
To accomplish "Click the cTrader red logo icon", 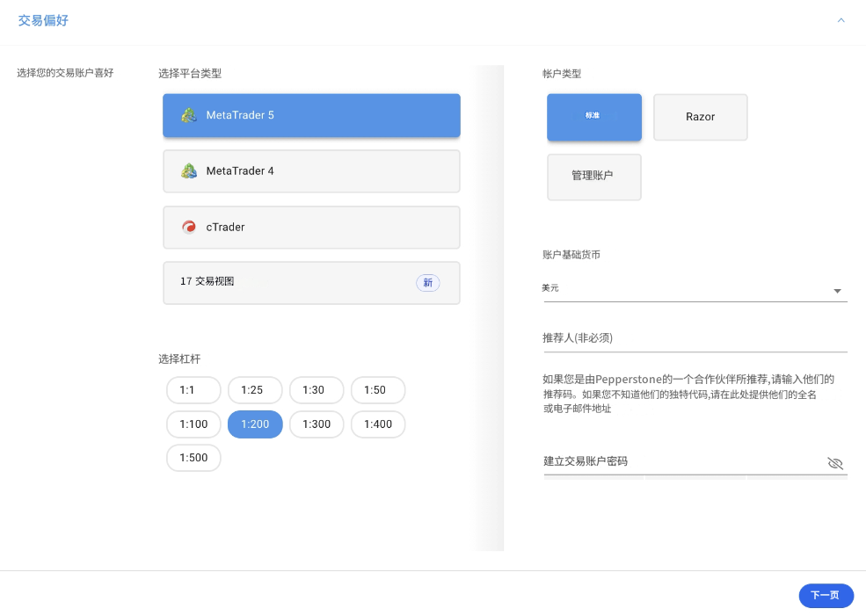I will [189, 227].
